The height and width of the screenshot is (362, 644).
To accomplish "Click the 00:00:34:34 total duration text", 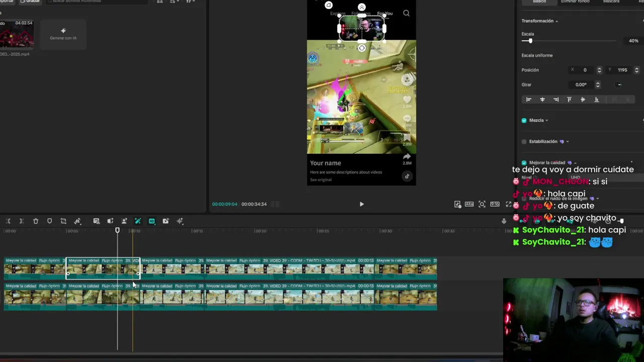I will [x=254, y=204].
